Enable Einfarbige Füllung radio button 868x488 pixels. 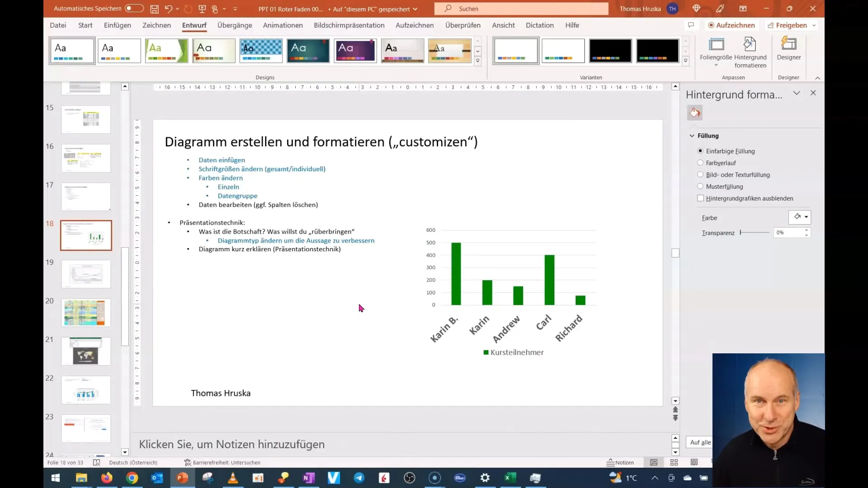click(x=700, y=151)
